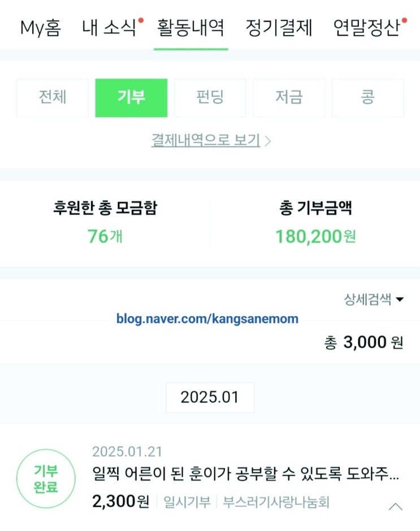Choose the 펀딩 filter
420x531 pixels.
click(210, 98)
